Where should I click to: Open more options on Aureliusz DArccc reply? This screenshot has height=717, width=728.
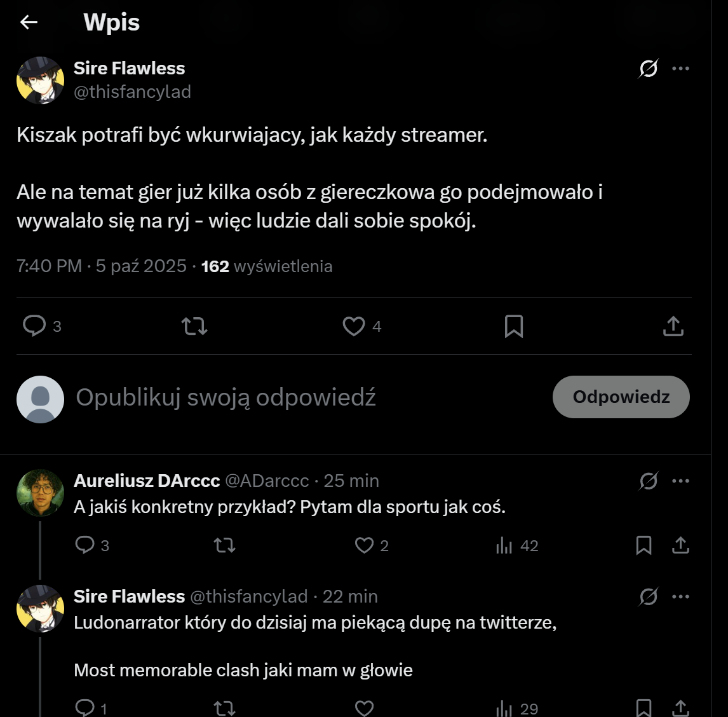click(680, 481)
